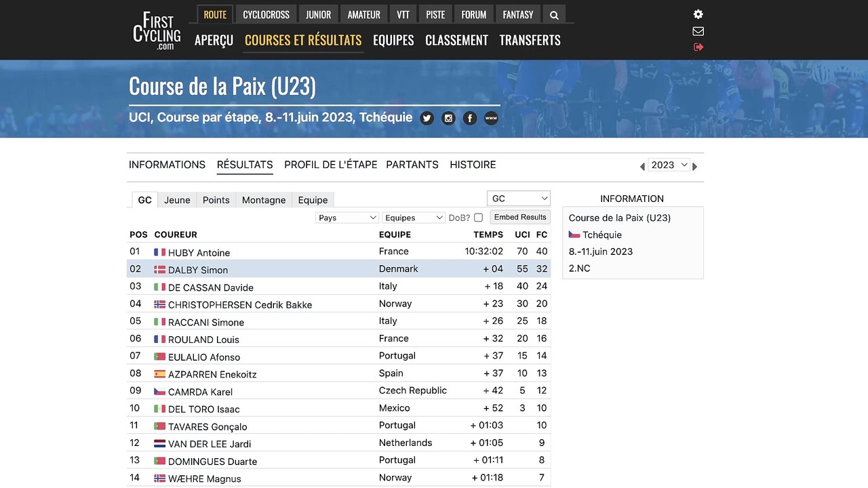The width and height of the screenshot is (868, 488).
Task: Click the Embed Results button
Action: click(x=520, y=217)
